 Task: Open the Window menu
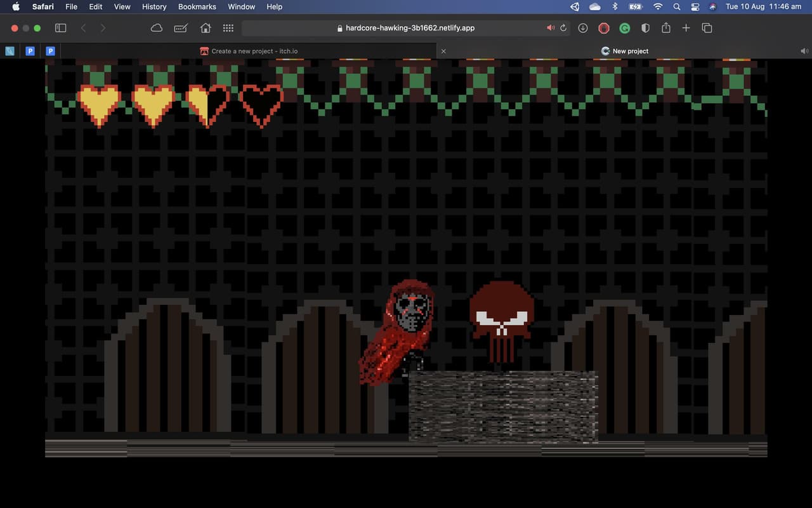tap(241, 6)
